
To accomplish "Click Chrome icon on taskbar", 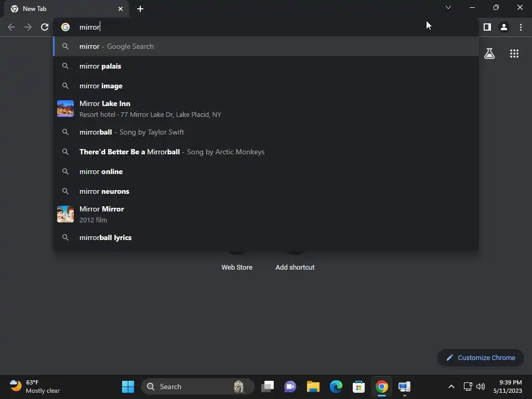I will (382, 387).
